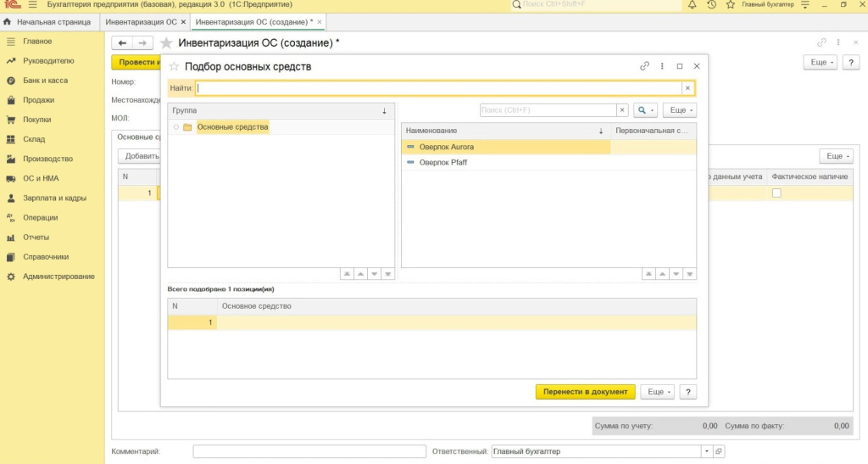
Task: Open help ? button in document header
Action: pyautogui.click(x=851, y=63)
